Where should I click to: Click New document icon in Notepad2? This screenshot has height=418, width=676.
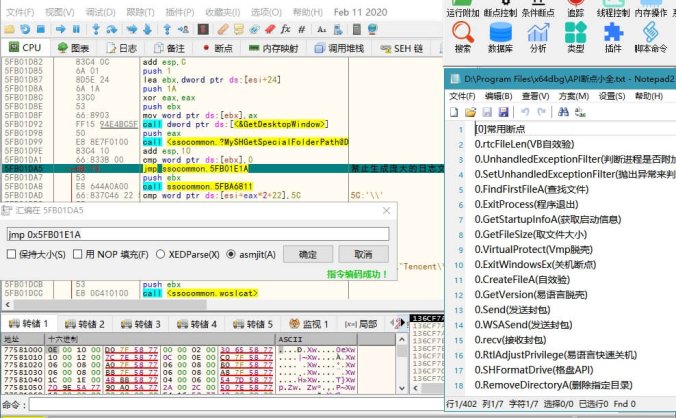click(454, 112)
